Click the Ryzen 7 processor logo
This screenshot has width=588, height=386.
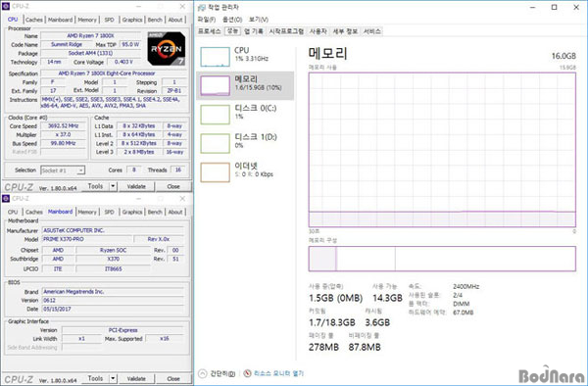click(x=167, y=48)
